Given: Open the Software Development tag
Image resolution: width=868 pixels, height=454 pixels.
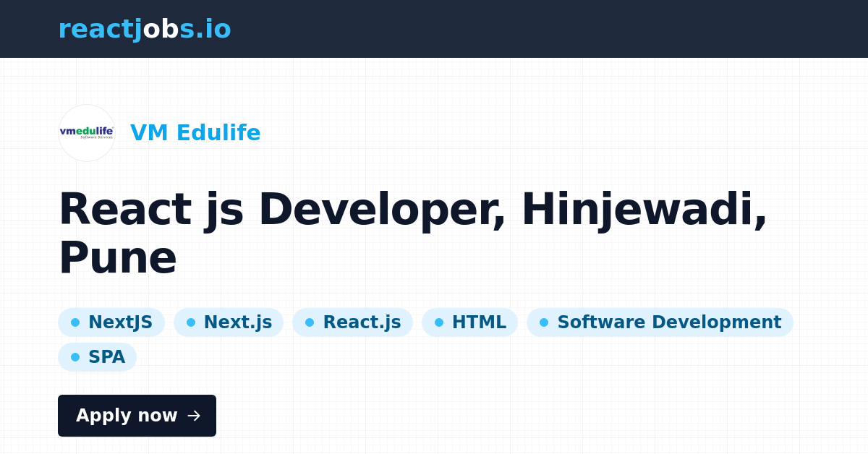Looking at the screenshot, I should (660, 322).
